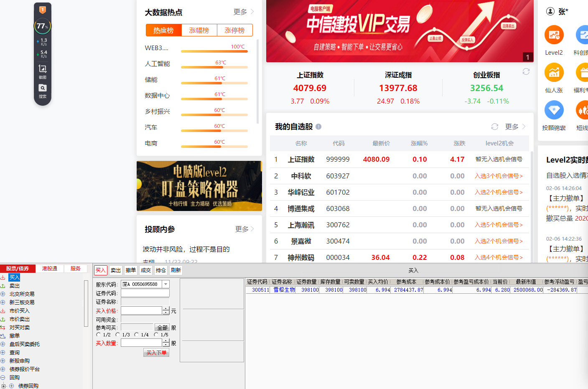
Task: Click the 买入价格 input field
Action: pos(141,310)
